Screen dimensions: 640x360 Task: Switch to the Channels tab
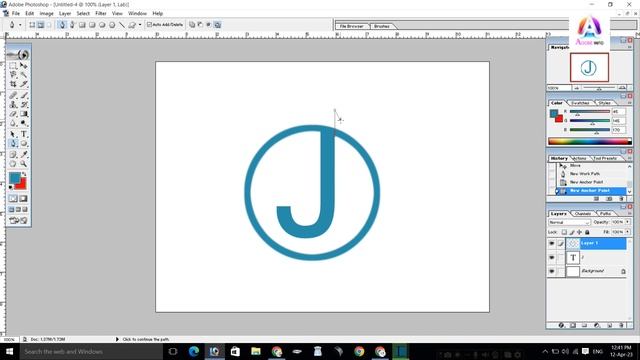582,213
